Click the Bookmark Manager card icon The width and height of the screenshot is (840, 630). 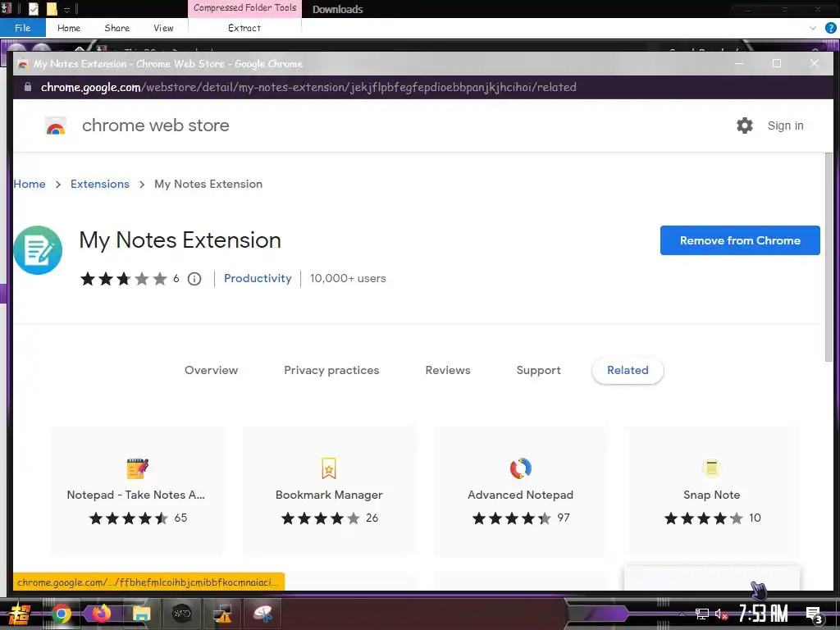click(x=328, y=468)
